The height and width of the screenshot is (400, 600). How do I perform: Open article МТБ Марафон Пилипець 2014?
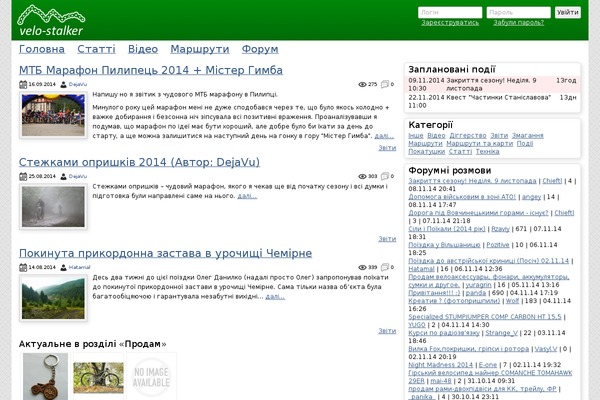[151, 70]
